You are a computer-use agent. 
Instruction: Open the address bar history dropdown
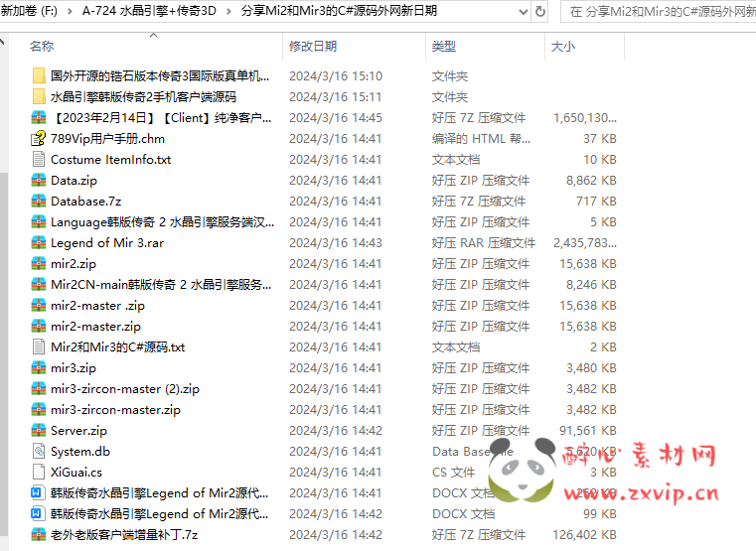(524, 12)
